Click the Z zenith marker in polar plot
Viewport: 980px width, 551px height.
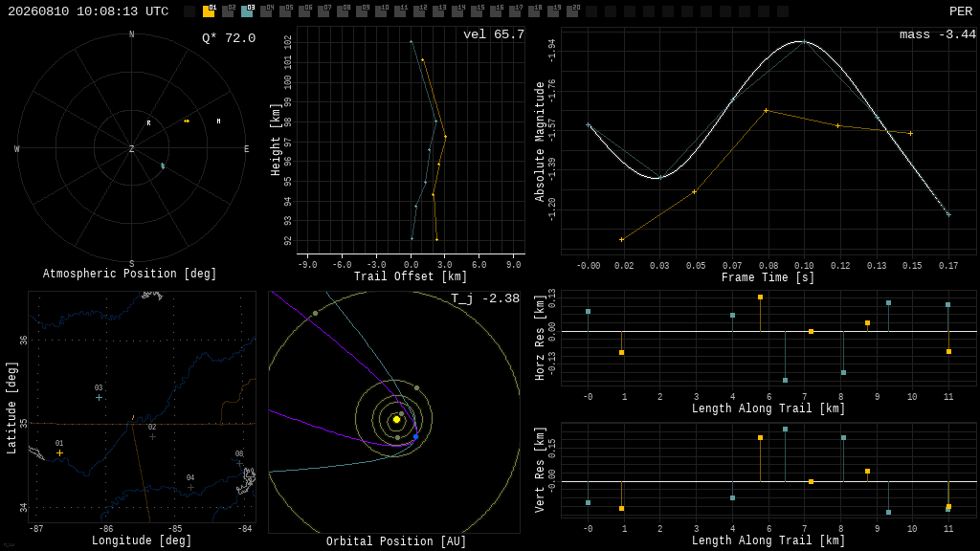pyautogui.click(x=131, y=148)
